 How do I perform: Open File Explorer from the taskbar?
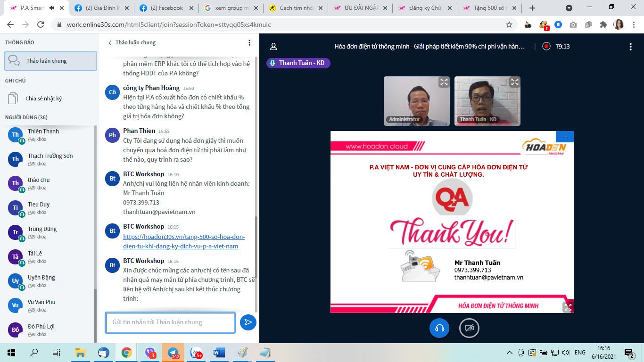coord(80,353)
